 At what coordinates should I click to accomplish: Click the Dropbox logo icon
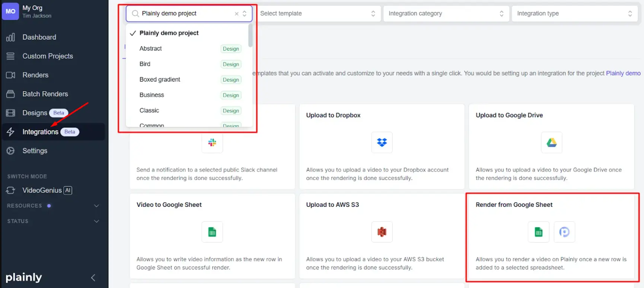coord(382,142)
